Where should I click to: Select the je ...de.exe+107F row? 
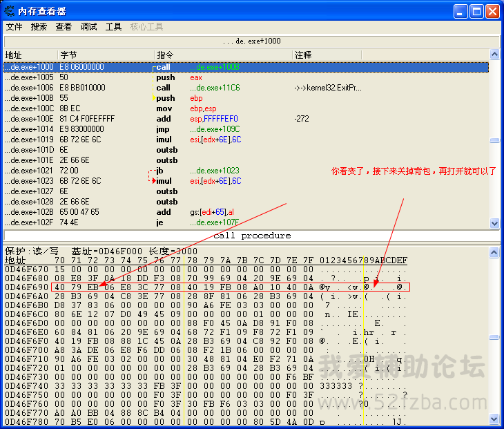point(246,222)
